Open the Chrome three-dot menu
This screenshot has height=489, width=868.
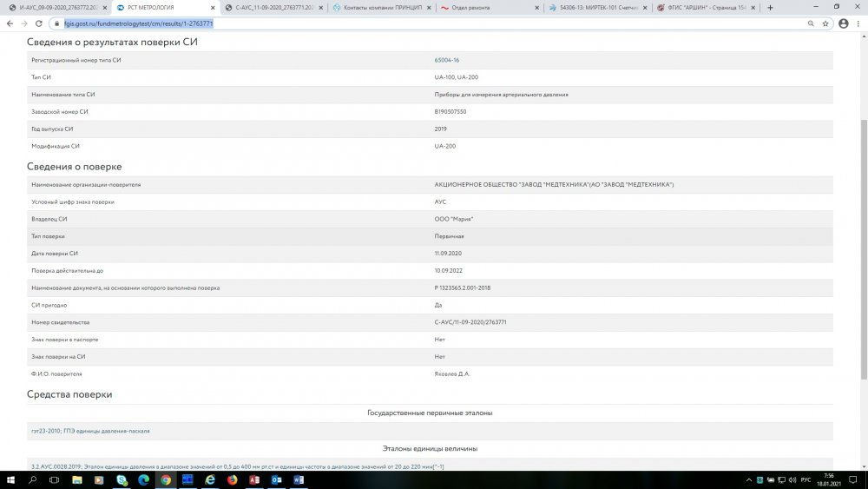(x=858, y=23)
